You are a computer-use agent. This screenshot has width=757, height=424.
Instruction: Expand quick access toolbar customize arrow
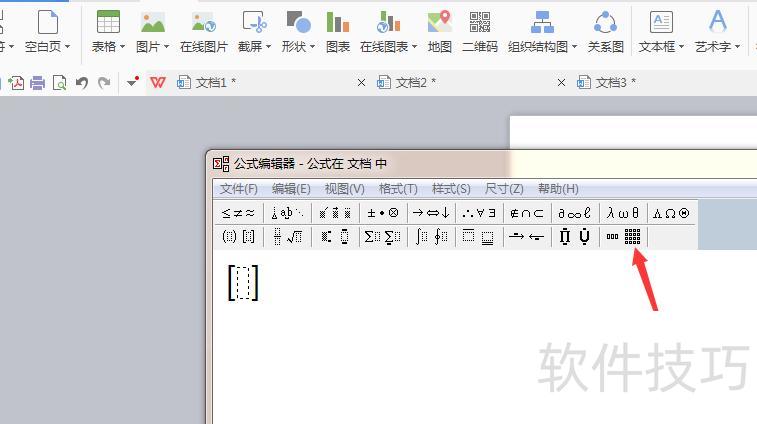pos(132,82)
